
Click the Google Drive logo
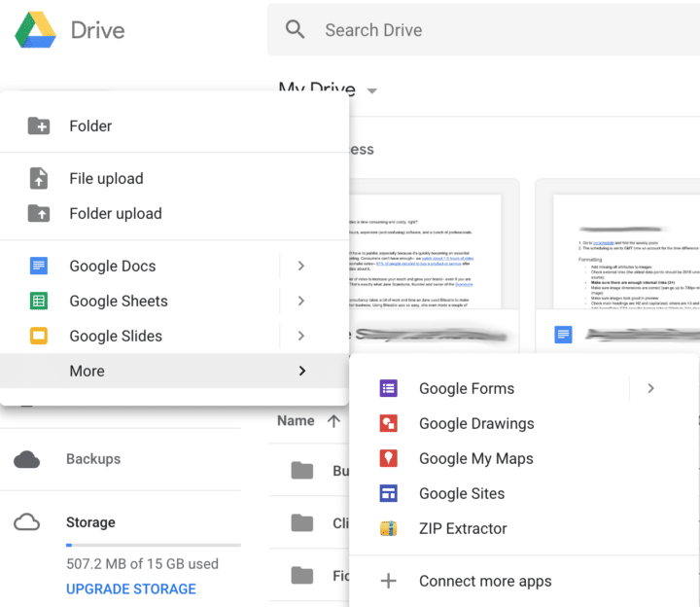[x=36, y=30]
